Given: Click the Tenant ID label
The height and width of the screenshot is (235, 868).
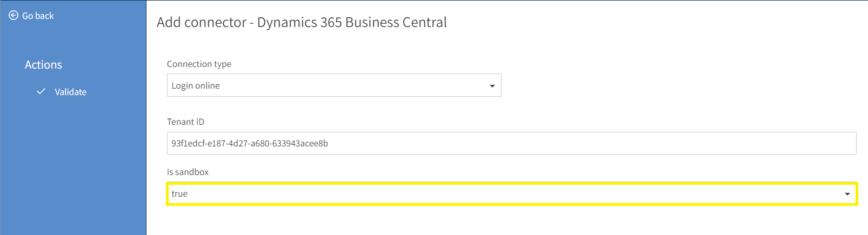Looking at the screenshot, I should 185,122.
